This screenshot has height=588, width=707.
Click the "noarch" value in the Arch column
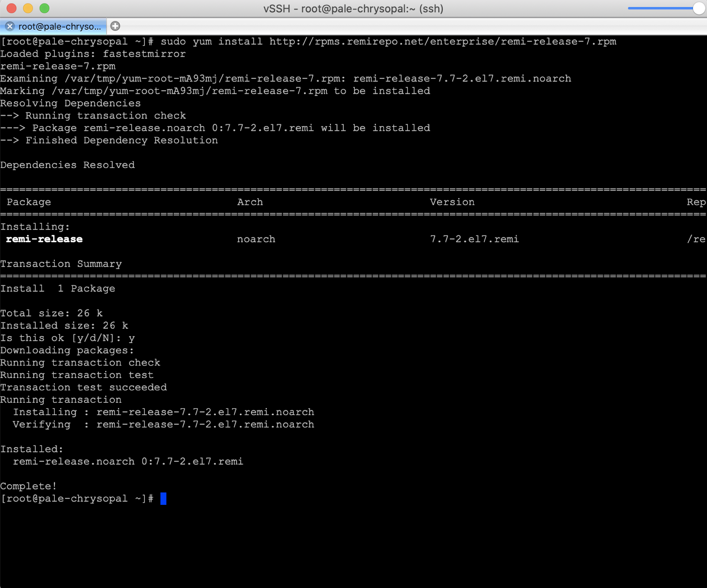click(256, 240)
